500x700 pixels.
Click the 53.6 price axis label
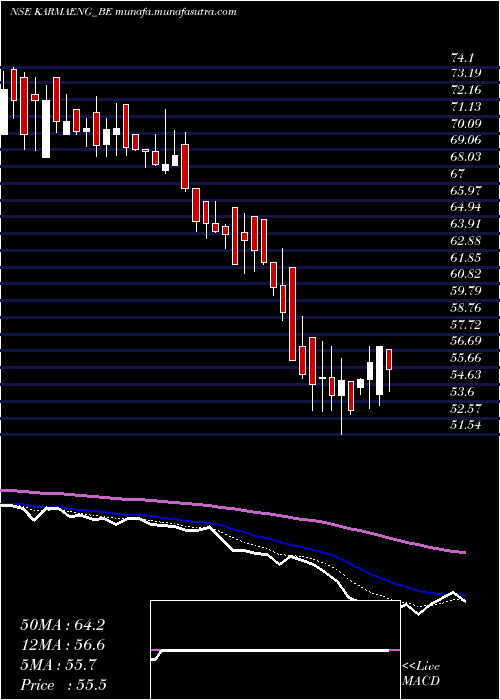(462, 392)
